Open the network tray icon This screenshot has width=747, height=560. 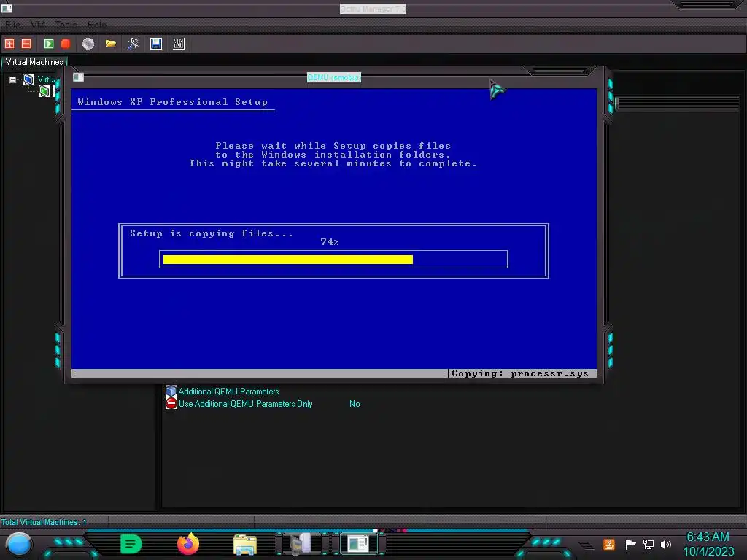pos(649,544)
